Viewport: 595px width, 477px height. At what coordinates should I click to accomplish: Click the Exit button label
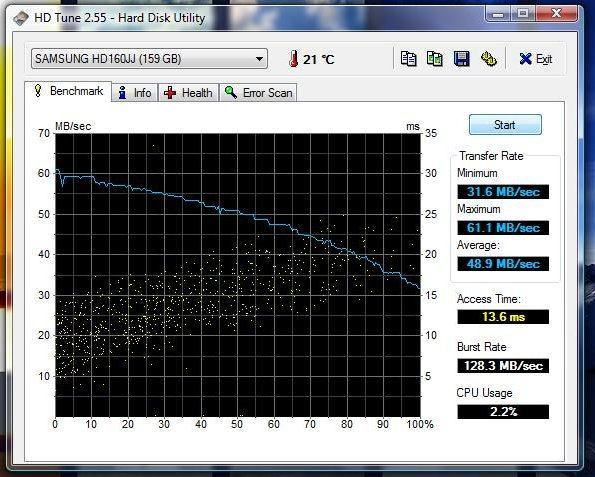click(x=543, y=59)
